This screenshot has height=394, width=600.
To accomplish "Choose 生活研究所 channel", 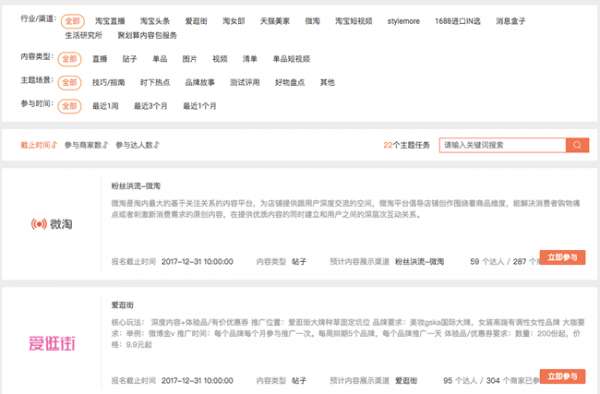I will [x=83, y=36].
